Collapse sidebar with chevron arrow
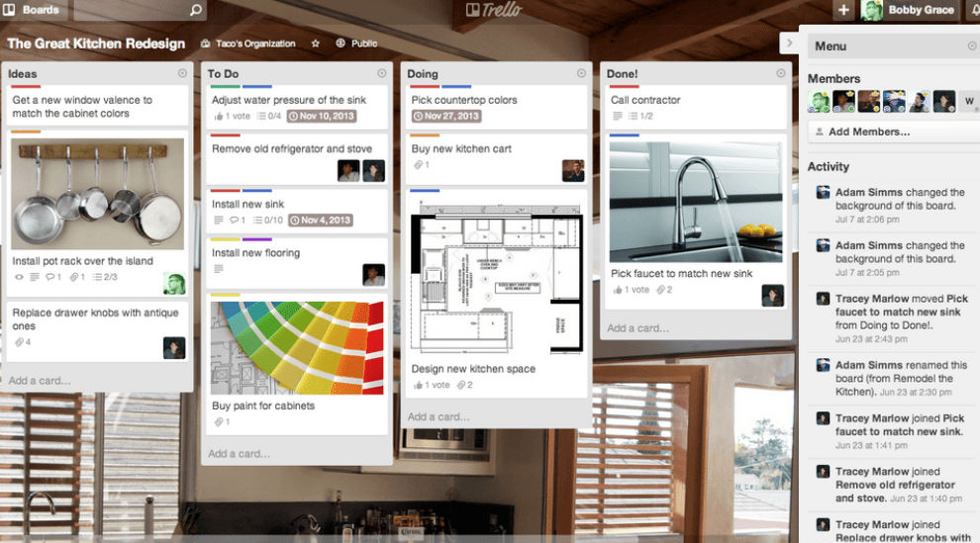Screen dimensions: 980x543 click(789, 44)
